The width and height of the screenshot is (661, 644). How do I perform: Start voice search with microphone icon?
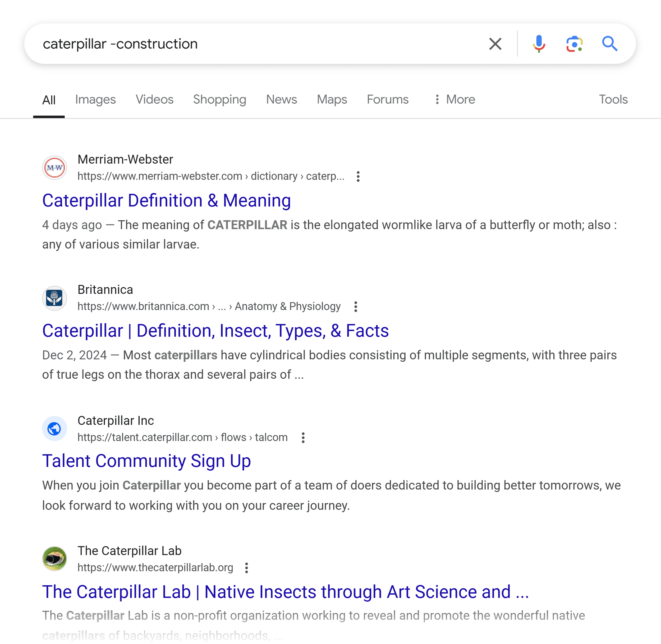pyautogui.click(x=539, y=44)
